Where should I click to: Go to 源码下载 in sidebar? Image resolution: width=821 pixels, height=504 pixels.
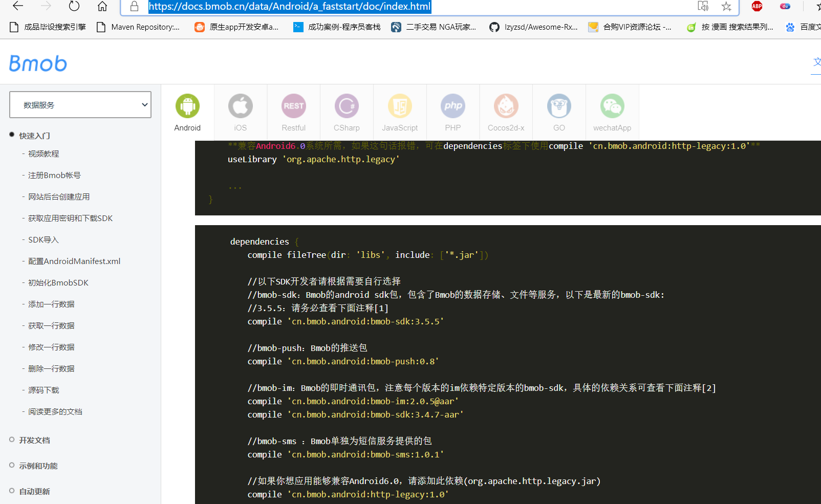(x=44, y=390)
